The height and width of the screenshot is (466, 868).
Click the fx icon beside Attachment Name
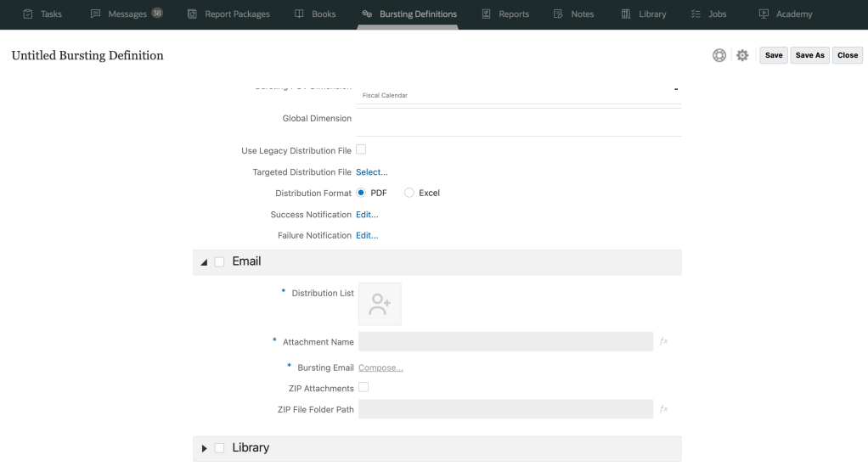663,341
